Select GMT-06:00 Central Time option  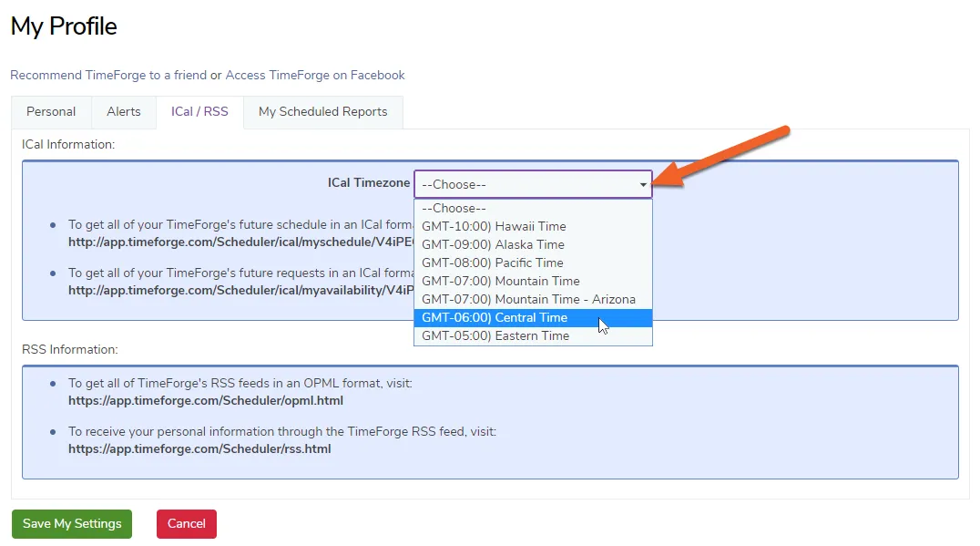(533, 318)
